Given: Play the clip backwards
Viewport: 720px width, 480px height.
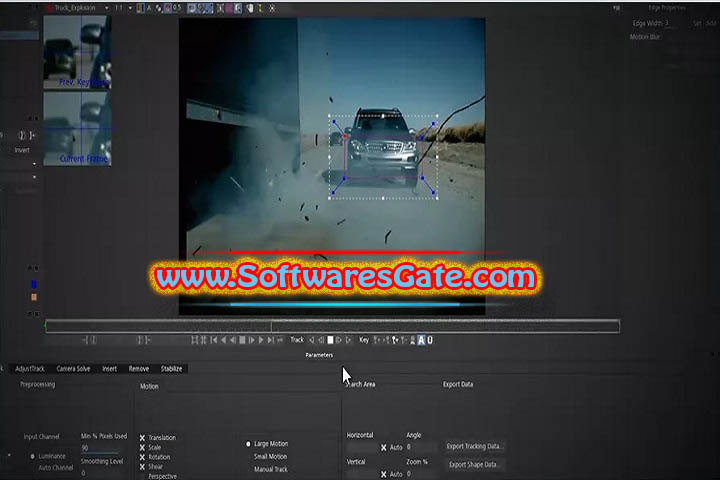Looking at the screenshot, I should tap(224, 340).
